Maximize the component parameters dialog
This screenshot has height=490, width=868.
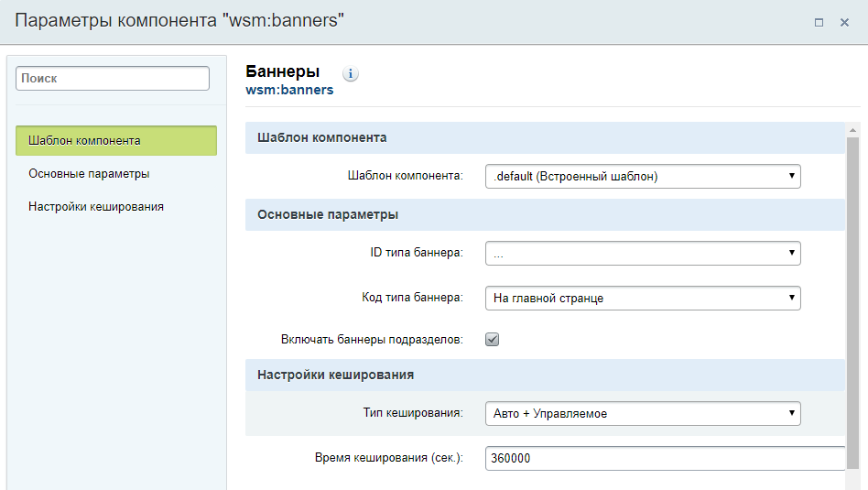tap(819, 22)
